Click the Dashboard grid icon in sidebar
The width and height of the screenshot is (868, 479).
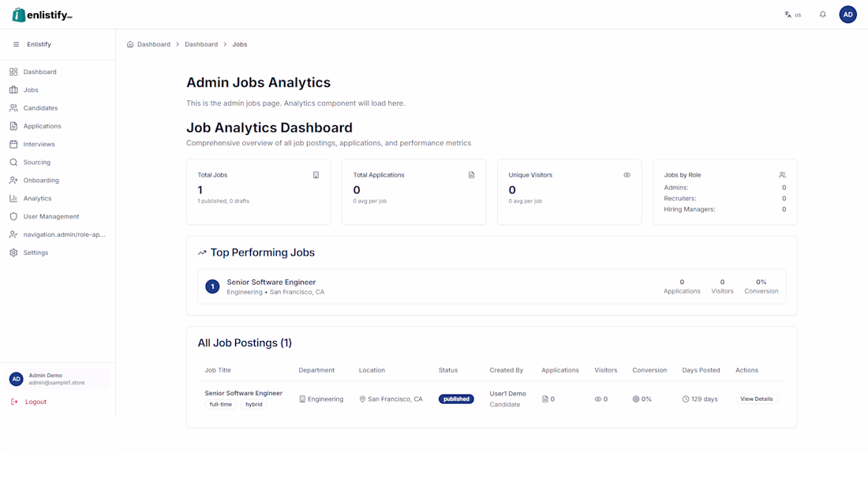coord(13,72)
